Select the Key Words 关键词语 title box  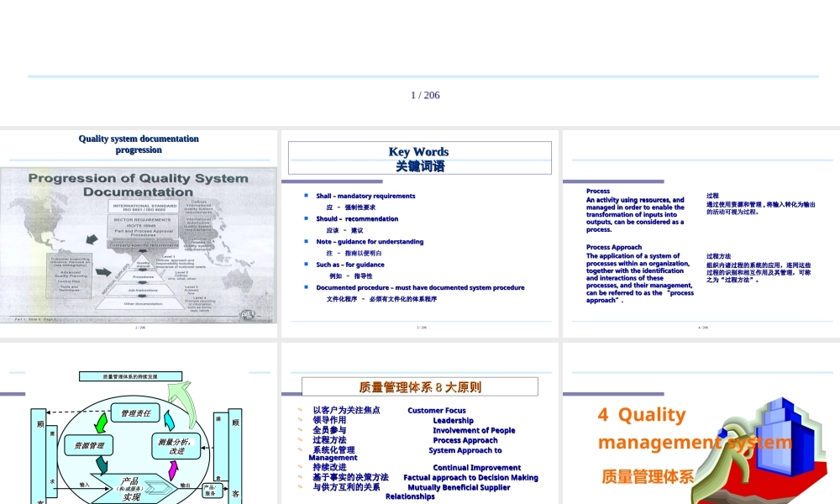418,157
